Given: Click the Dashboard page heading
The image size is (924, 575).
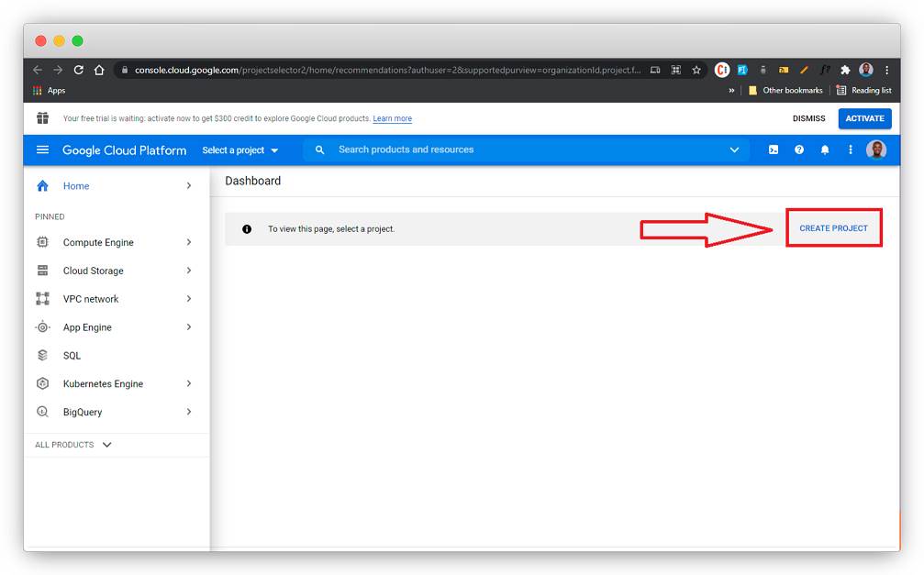Looking at the screenshot, I should coord(253,181).
